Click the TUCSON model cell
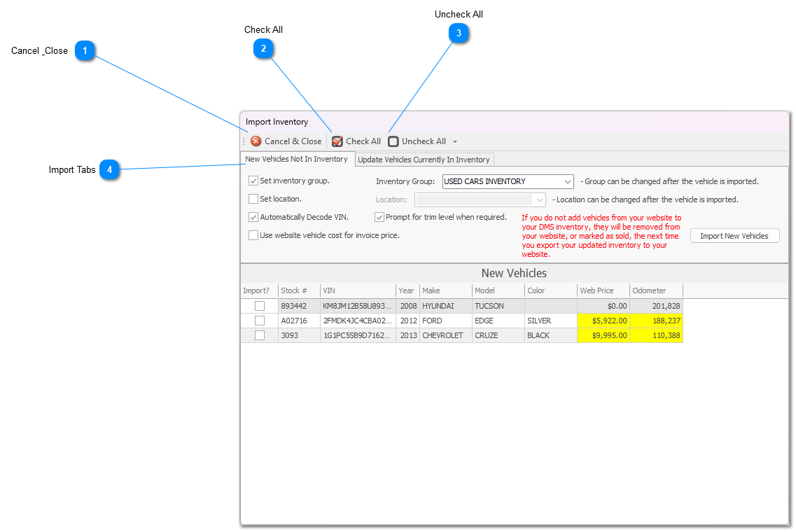 [498, 306]
